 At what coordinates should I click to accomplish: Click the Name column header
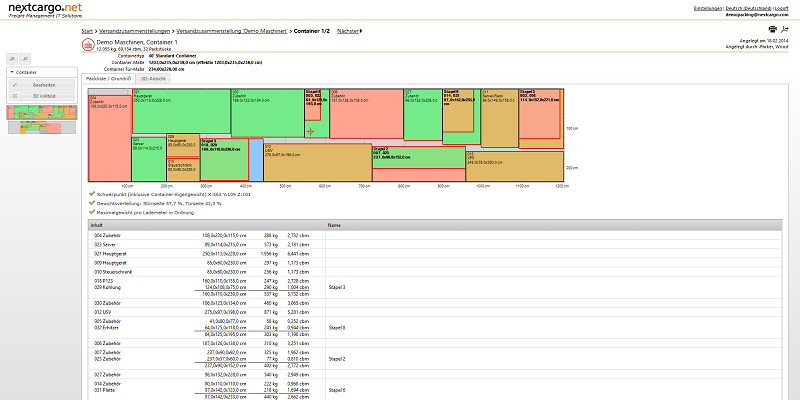[554, 225]
